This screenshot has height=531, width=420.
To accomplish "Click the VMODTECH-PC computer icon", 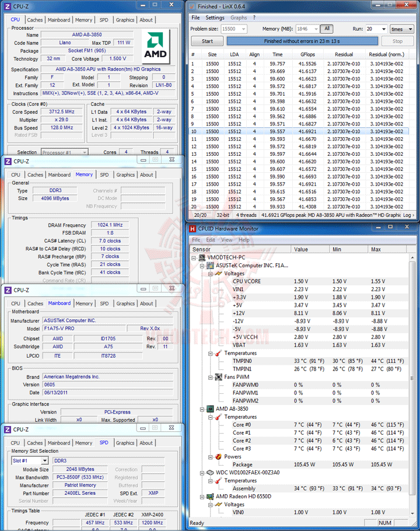I will (202, 257).
